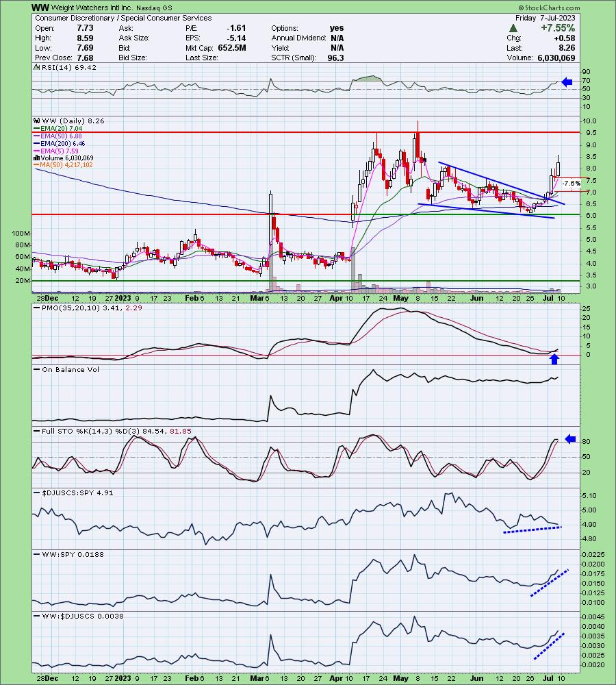Click the volume bars legend icon
The width and height of the screenshot is (616, 685).
click(x=37, y=158)
